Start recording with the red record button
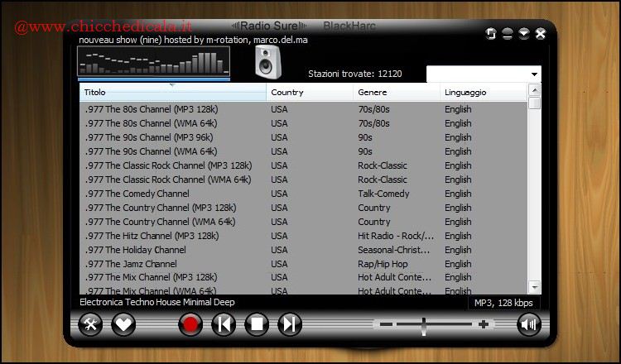This screenshot has height=364, width=621. pos(190,324)
